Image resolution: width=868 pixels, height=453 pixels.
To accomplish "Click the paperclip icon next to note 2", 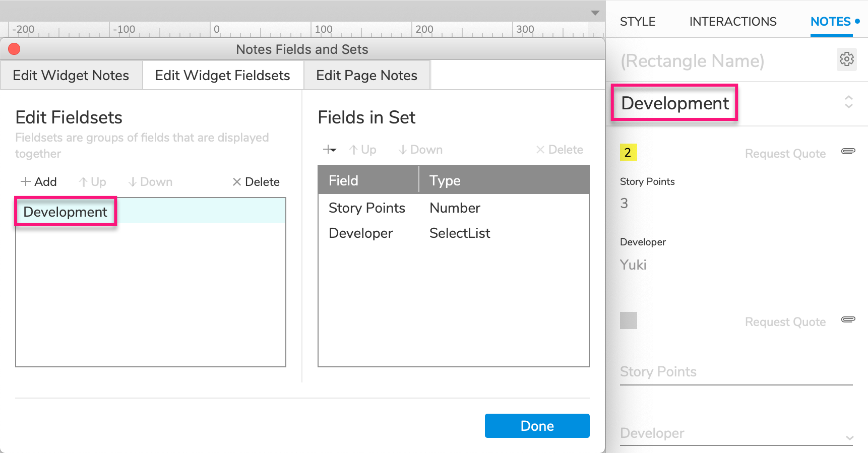I will 848,151.
